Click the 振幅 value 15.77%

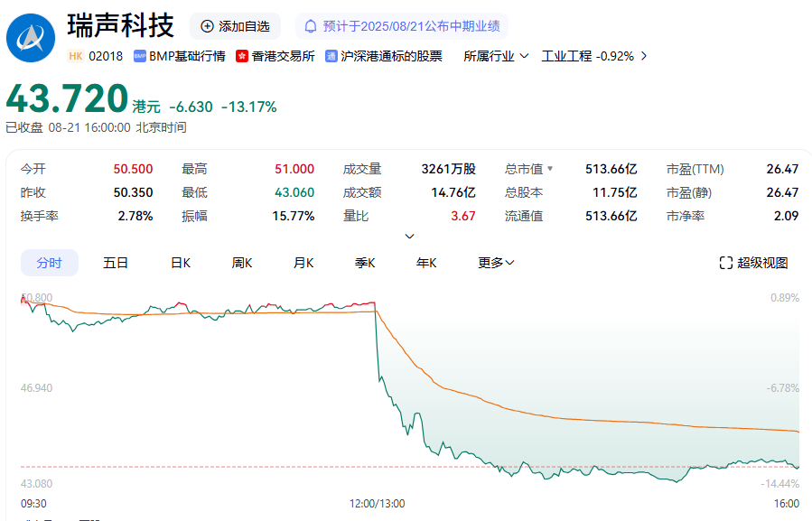click(x=294, y=216)
